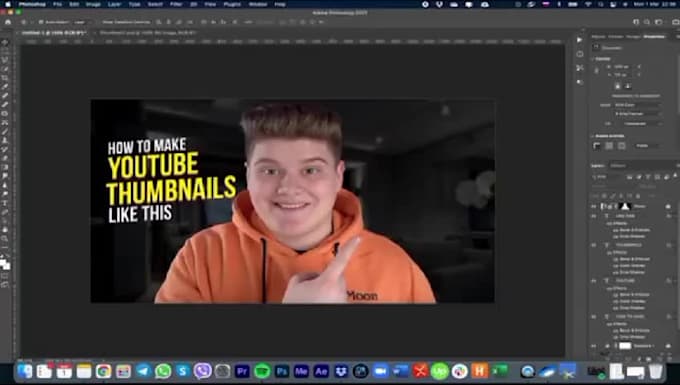
Task: Switch to the Untitled-1 document tab
Action: tap(54, 33)
